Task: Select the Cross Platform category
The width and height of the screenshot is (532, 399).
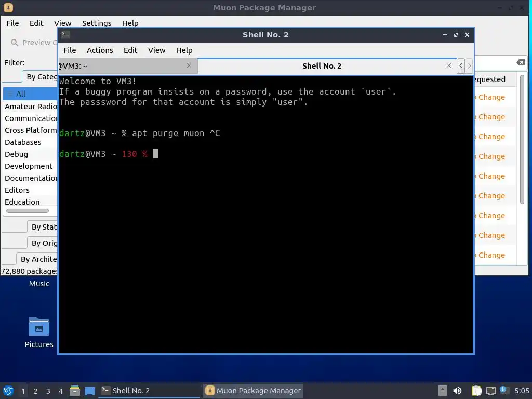Action: coord(31,130)
